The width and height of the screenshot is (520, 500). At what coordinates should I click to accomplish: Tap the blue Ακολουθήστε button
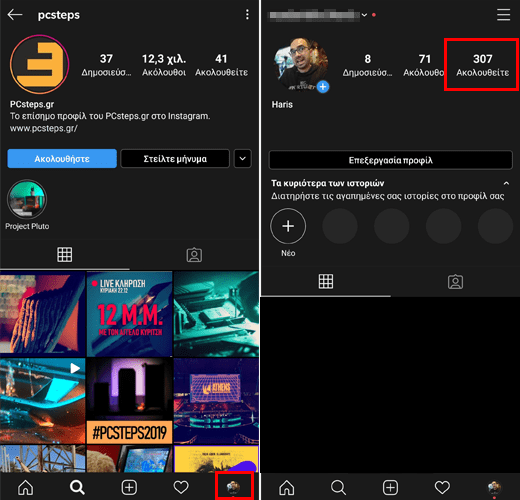62,159
